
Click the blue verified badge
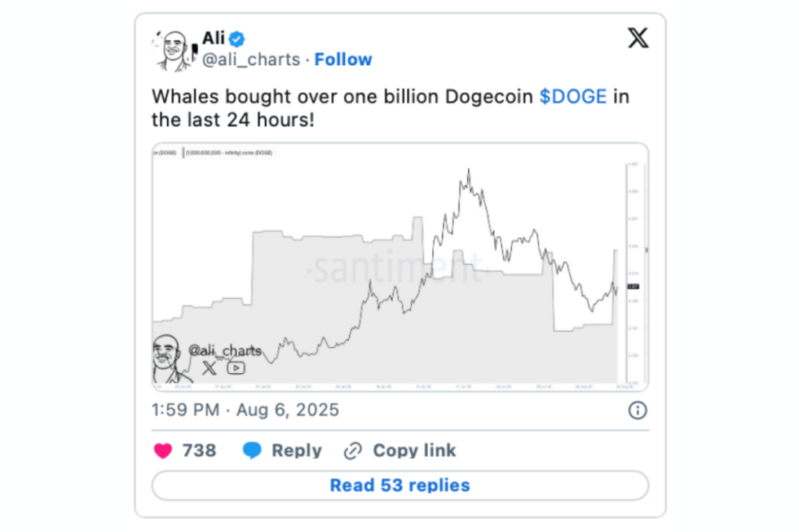click(237, 38)
